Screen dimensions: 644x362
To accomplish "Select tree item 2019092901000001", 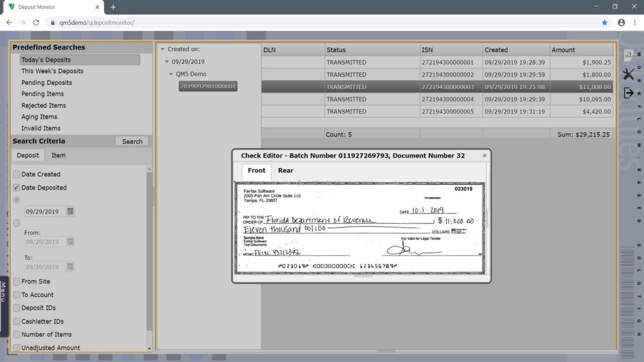I will 208,86.
